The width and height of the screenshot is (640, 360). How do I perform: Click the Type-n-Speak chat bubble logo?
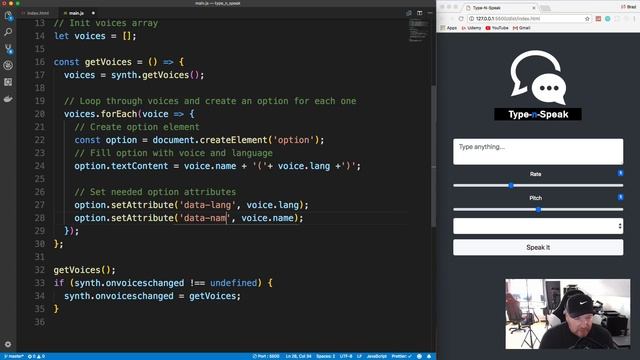click(x=538, y=78)
